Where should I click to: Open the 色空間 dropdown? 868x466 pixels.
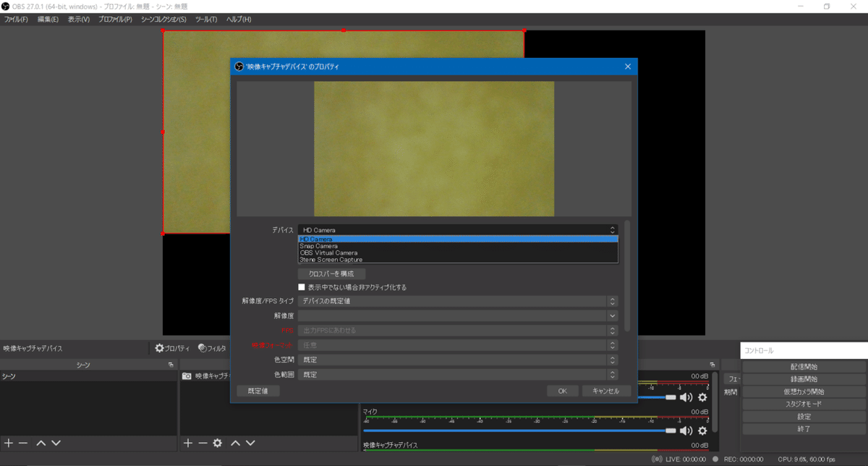(458, 360)
